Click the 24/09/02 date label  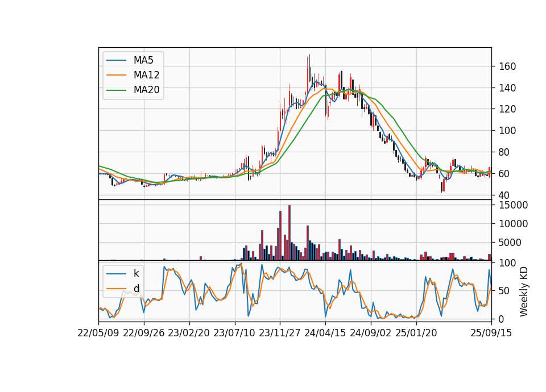[370, 333]
